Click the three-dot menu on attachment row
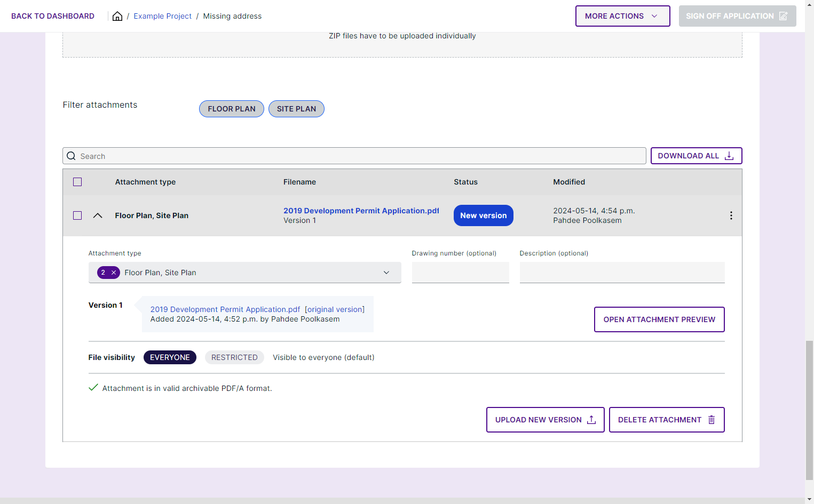814x504 pixels. [x=731, y=215]
